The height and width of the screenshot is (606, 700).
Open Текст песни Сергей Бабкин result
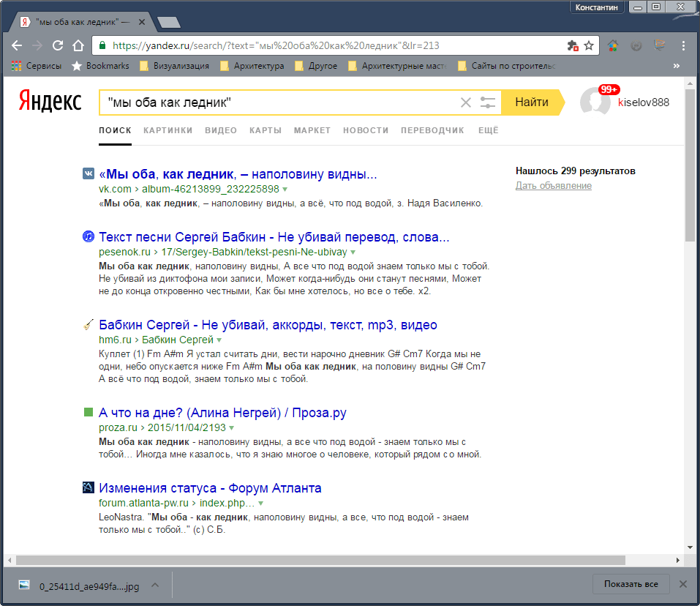[x=274, y=236]
